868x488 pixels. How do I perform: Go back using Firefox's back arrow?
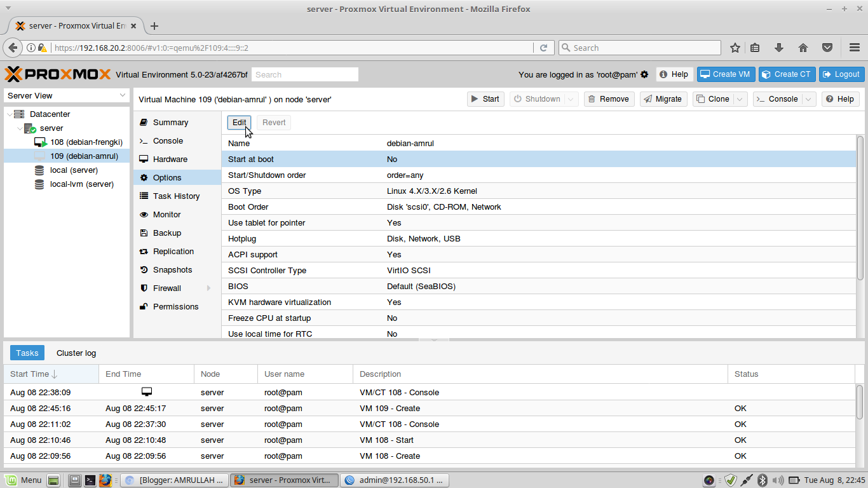coord(13,48)
